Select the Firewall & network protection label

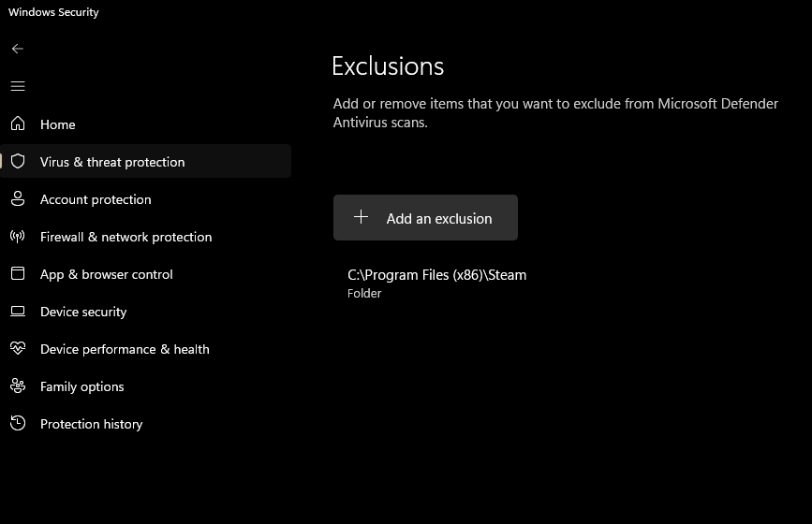125,237
